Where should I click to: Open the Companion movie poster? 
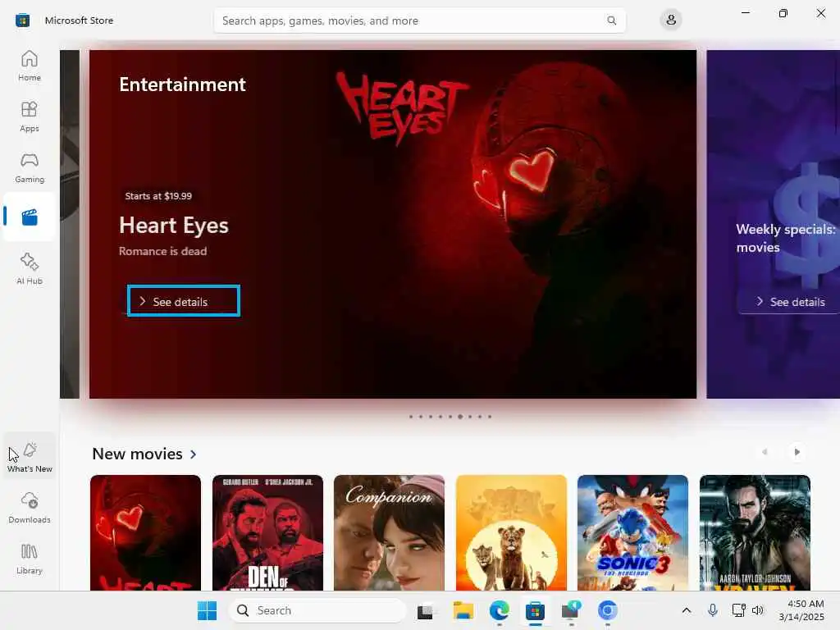tap(389, 533)
